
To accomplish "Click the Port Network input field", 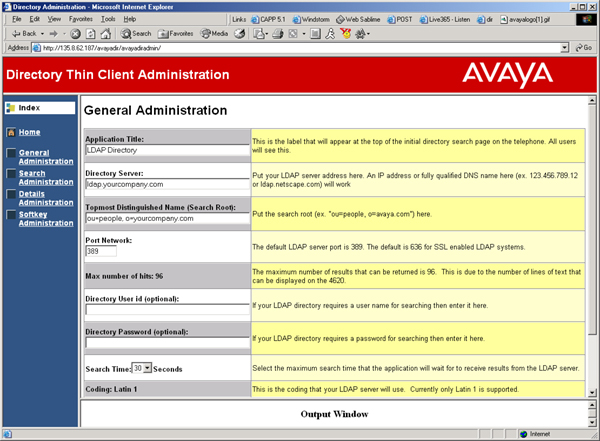I will pyautogui.click(x=101, y=251).
